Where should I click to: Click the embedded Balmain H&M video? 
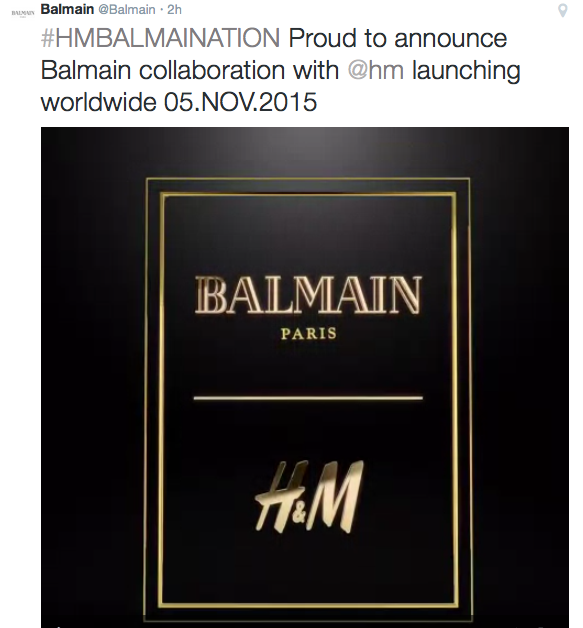305,377
